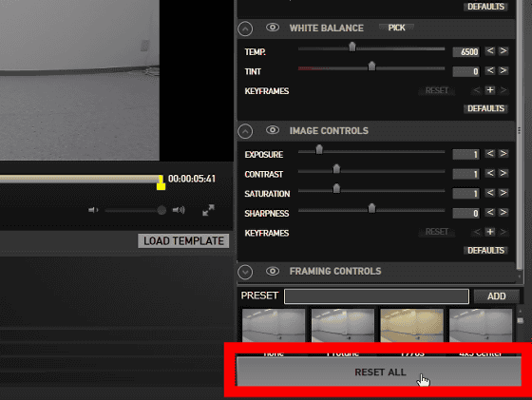
Task: Adjust the CONTRAST slider handle
Action: coord(336,168)
